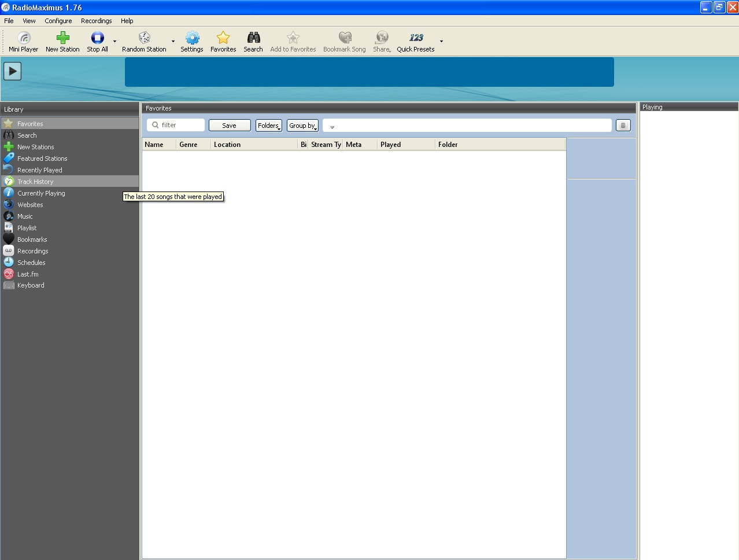Add a New Station
This screenshot has height=560, width=739.
click(62, 42)
